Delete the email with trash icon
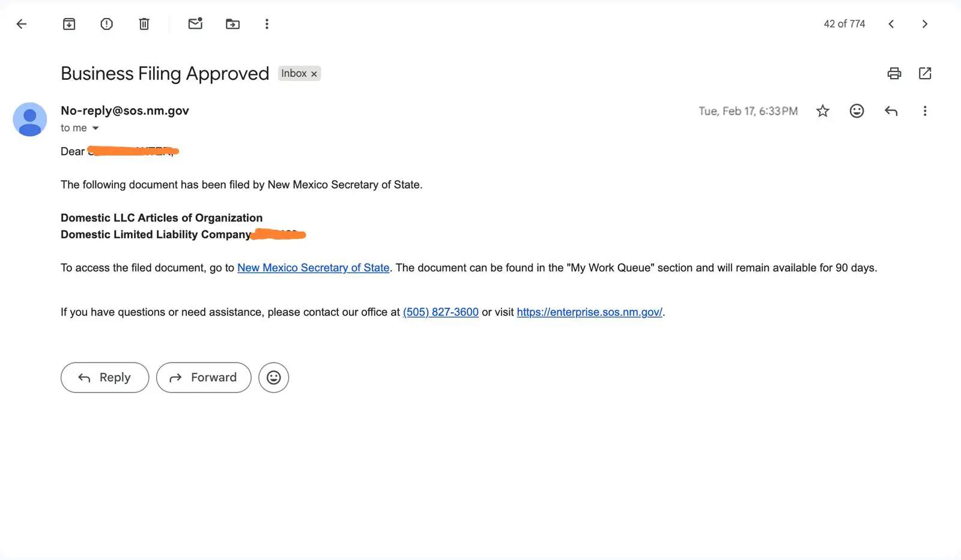Viewport: 961px width, 560px height. (144, 24)
